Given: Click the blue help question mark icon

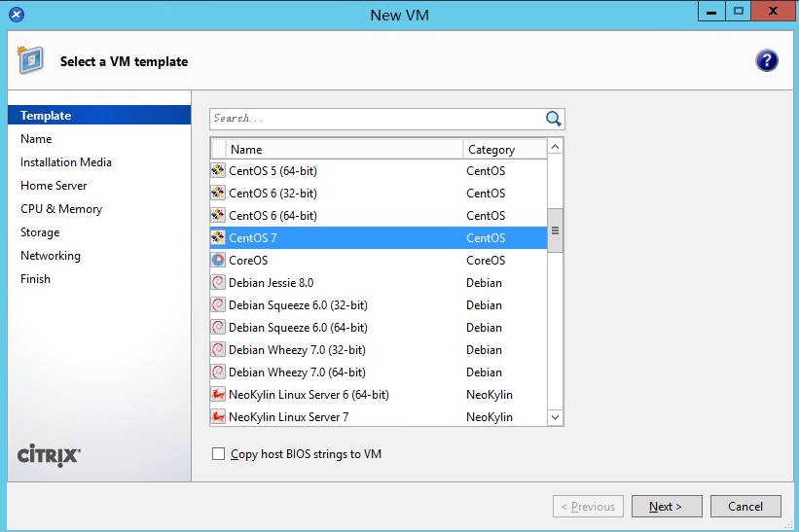Looking at the screenshot, I should pyautogui.click(x=766, y=60).
